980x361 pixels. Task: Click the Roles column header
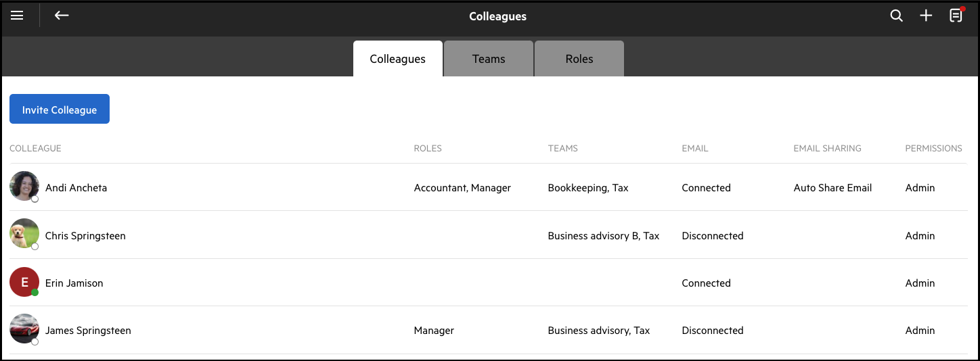tap(428, 148)
